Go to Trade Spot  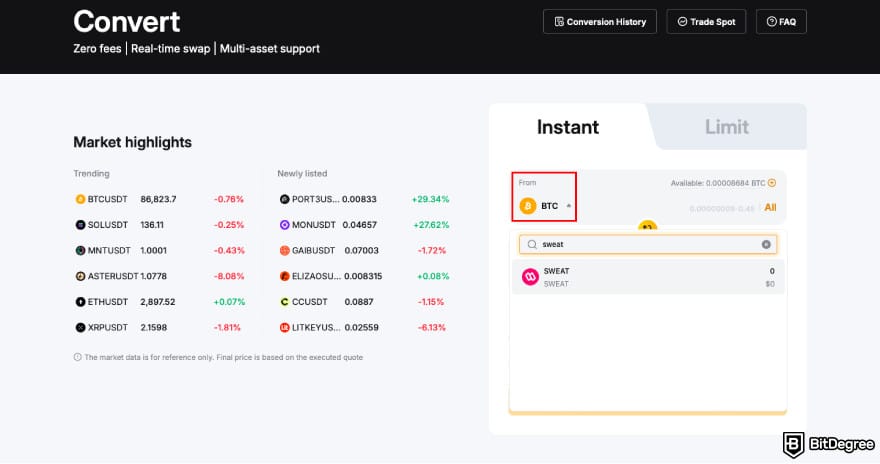[706, 22]
